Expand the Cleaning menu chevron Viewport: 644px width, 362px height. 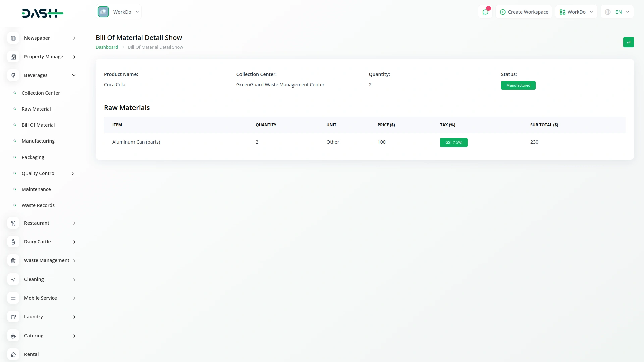(x=74, y=280)
